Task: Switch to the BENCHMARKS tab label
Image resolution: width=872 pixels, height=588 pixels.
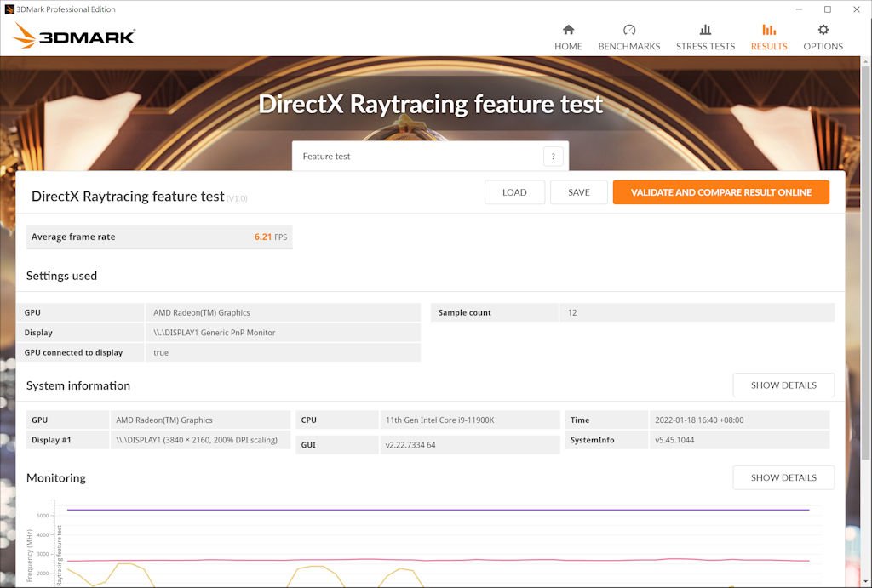Action: 629,47
